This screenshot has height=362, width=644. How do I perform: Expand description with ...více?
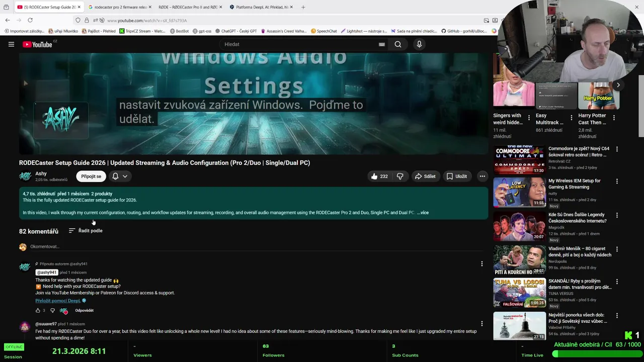point(423,213)
